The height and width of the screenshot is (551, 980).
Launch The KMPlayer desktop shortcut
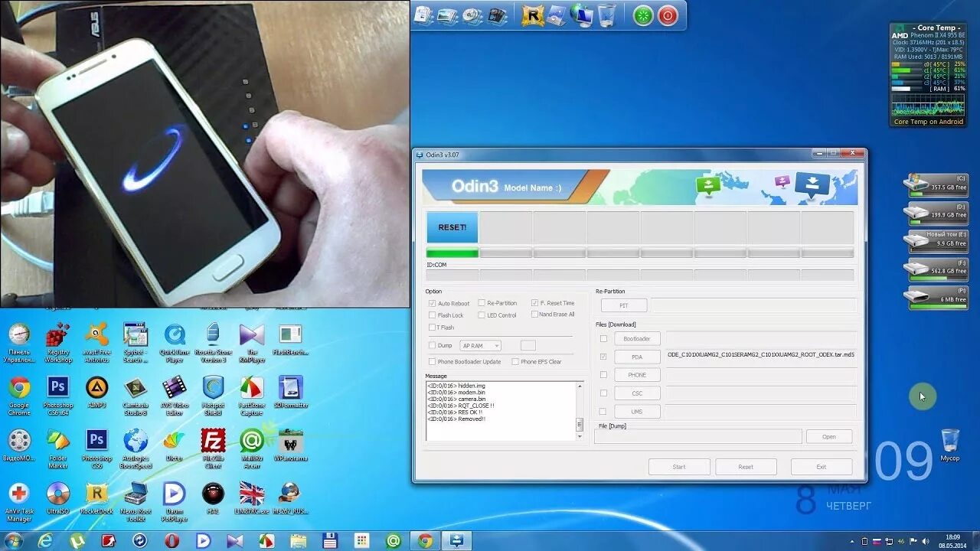[252, 343]
